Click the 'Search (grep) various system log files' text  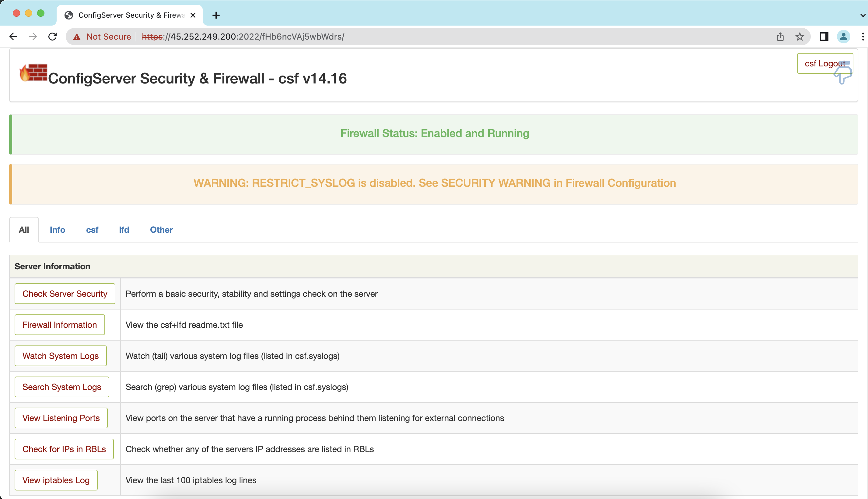point(237,387)
